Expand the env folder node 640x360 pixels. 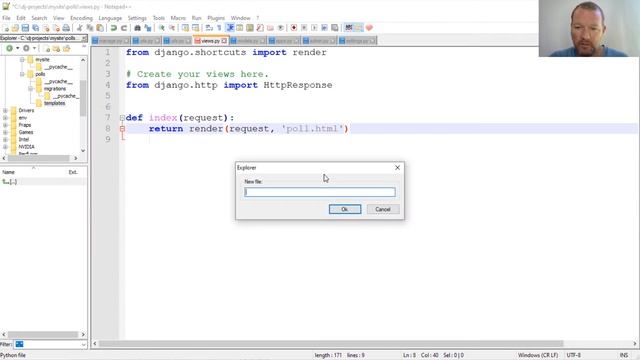tap(5, 118)
